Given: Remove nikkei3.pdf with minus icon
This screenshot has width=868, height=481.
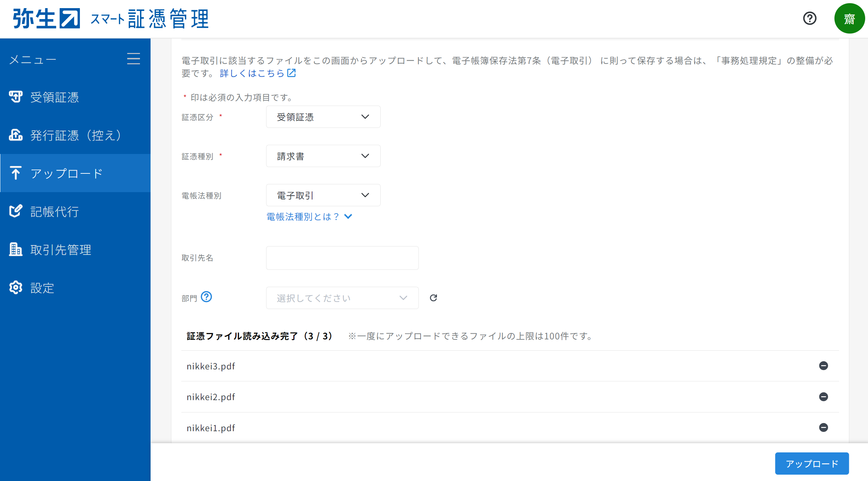Looking at the screenshot, I should point(823,366).
